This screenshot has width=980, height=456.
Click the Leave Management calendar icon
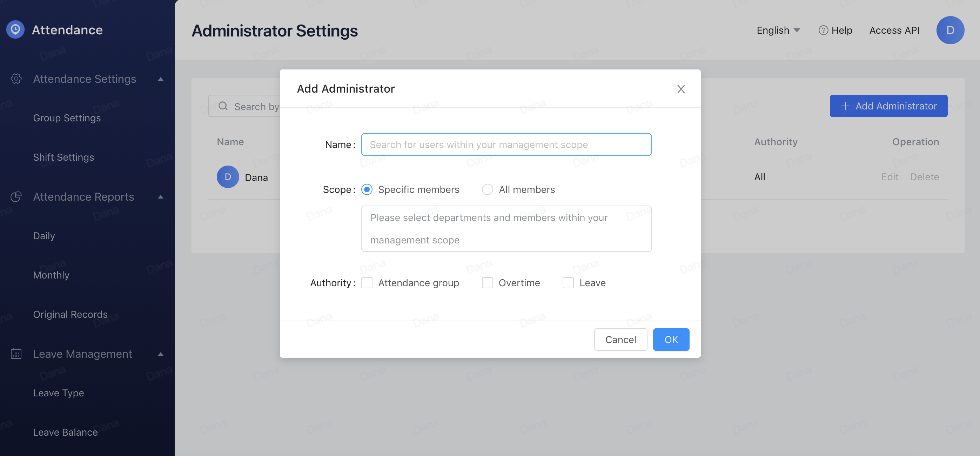pos(16,354)
